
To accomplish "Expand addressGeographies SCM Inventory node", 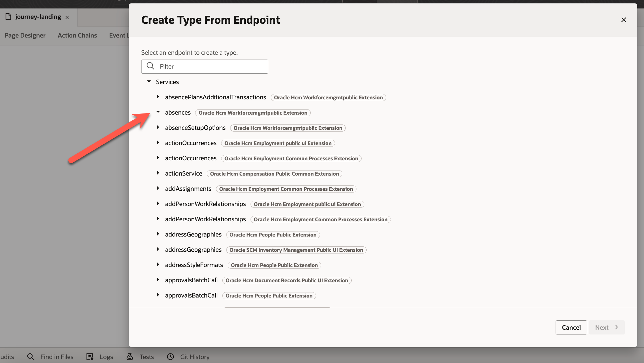I will 158,249.
